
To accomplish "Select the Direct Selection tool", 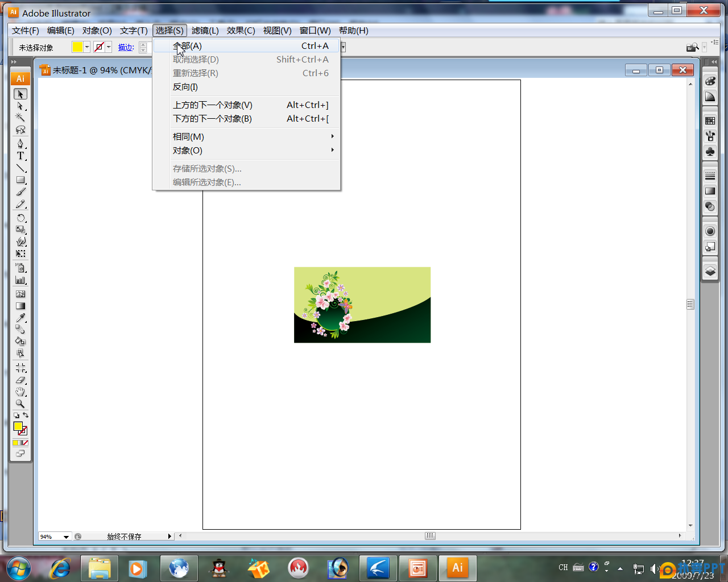I will point(20,106).
